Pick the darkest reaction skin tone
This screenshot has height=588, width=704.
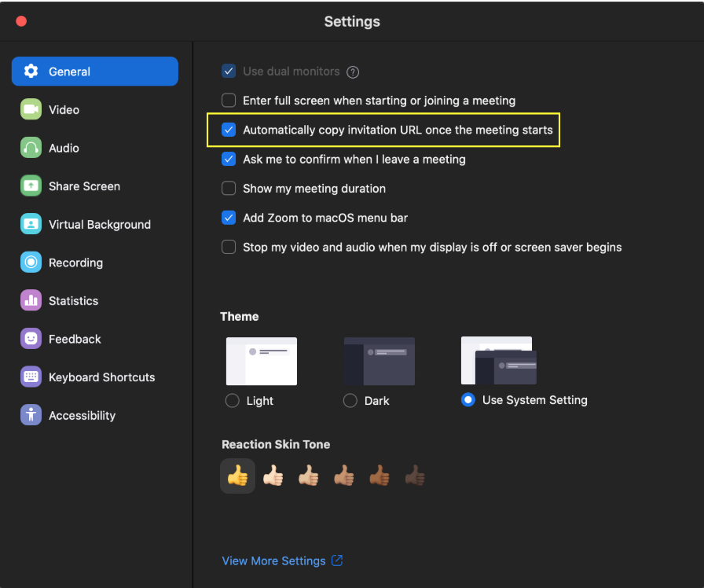click(414, 476)
